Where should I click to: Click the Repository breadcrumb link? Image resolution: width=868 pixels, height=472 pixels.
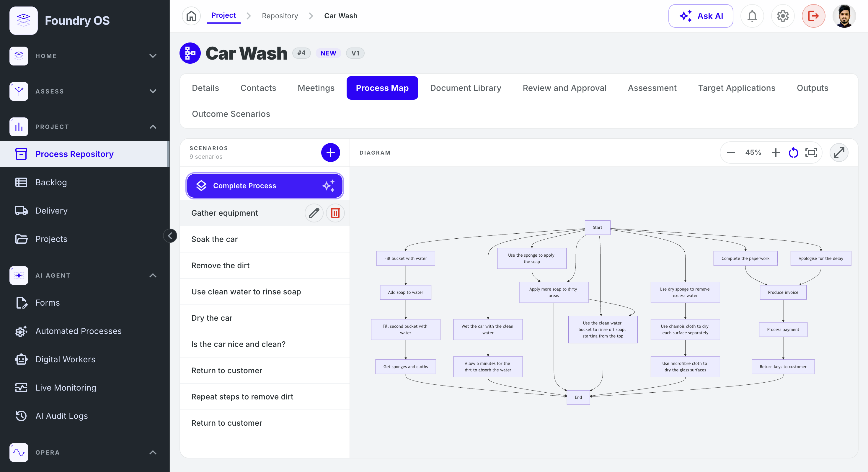(x=280, y=16)
